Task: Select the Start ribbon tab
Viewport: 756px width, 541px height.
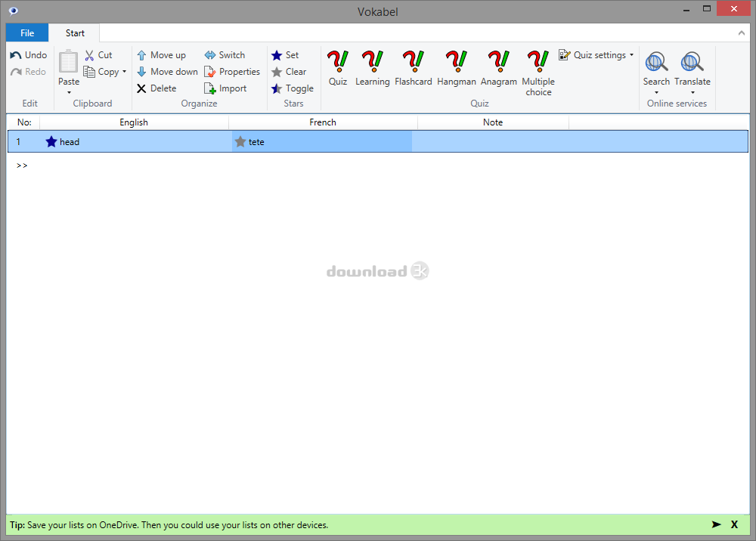Action: [75, 33]
